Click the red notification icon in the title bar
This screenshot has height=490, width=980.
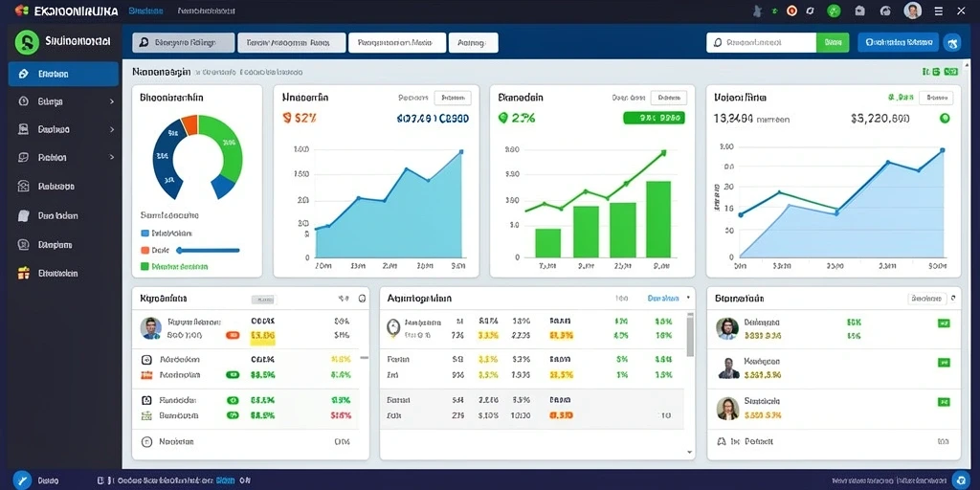tap(791, 11)
